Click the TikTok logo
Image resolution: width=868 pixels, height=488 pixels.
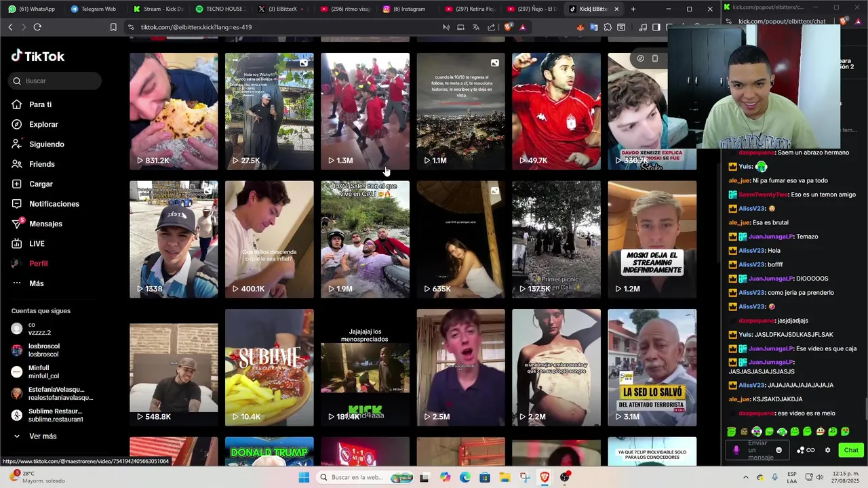point(38,56)
